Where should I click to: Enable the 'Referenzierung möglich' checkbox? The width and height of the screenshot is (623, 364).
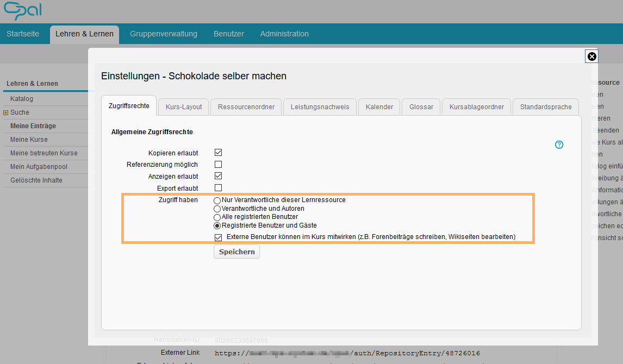[x=218, y=164]
